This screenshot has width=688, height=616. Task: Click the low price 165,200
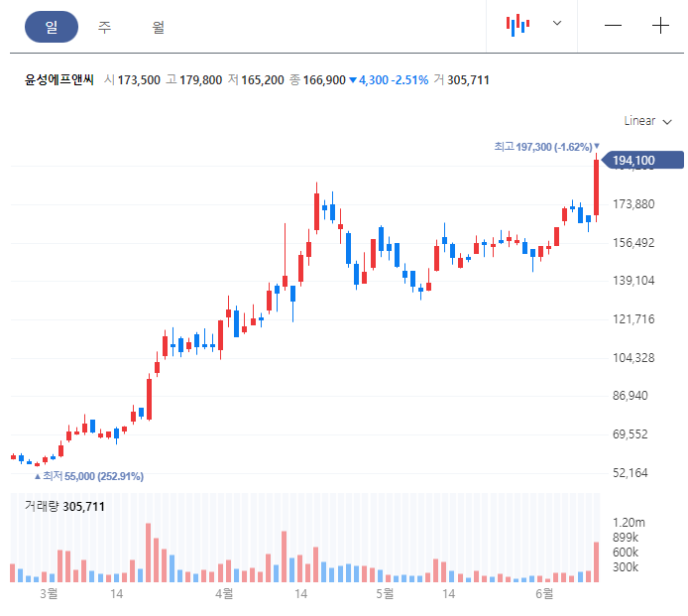(x=263, y=80)
